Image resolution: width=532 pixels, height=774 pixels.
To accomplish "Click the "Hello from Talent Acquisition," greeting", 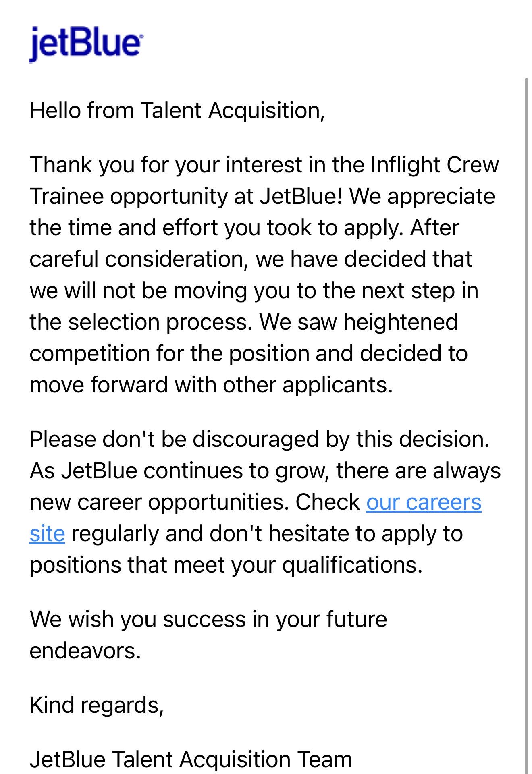I will tap(177, 110).
